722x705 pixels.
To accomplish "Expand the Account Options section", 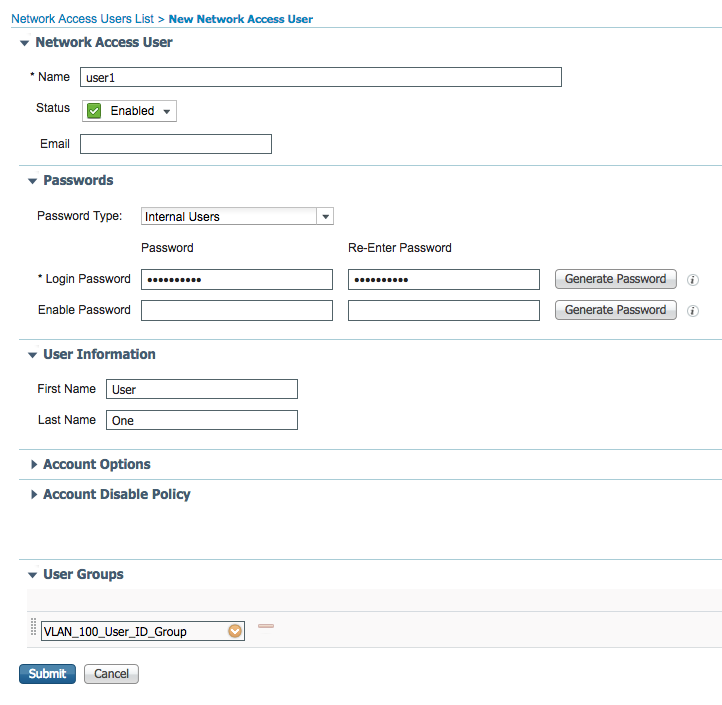I will [34, 465].
